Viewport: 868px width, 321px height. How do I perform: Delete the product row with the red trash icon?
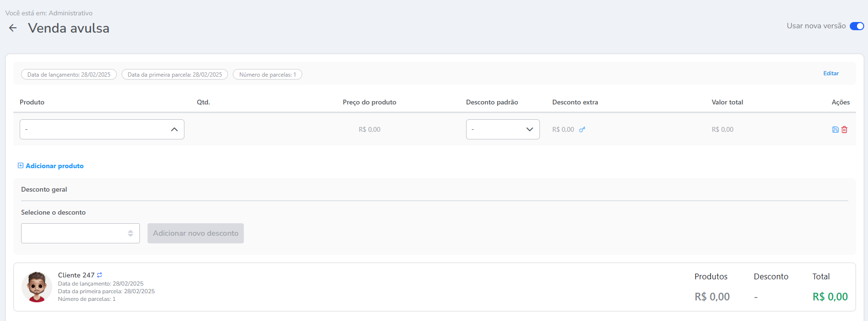[845, 129]
